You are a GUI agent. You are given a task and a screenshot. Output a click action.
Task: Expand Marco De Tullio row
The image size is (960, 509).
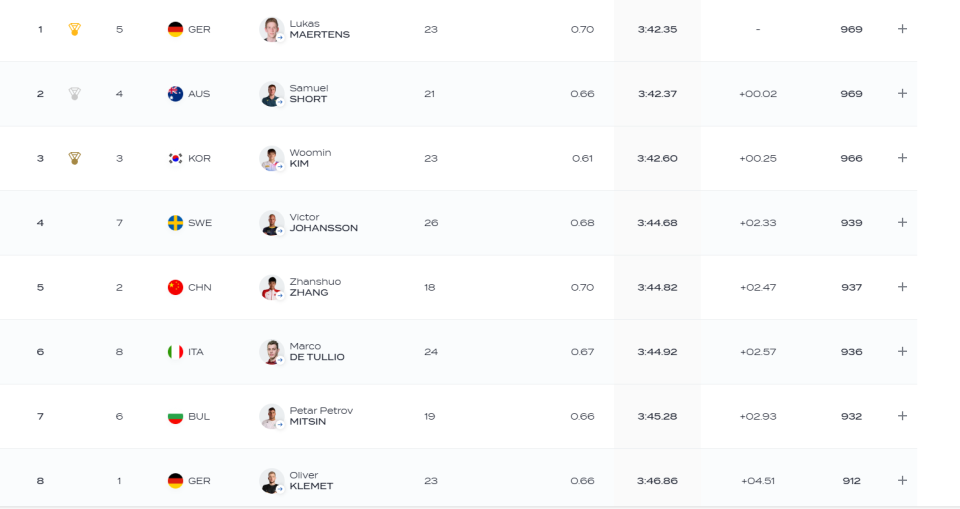pyautogui.click(x=902, y=351)
